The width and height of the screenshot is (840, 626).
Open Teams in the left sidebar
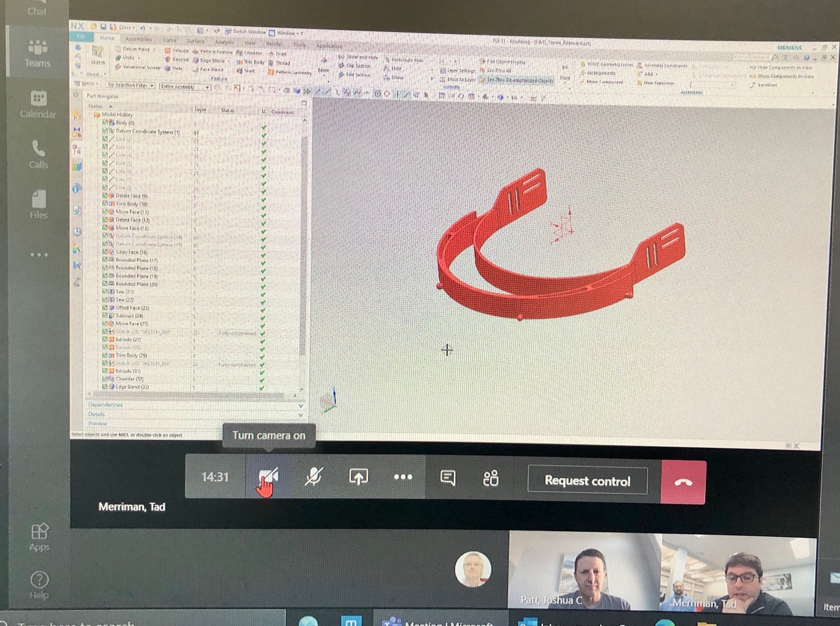tap(37, 53)
